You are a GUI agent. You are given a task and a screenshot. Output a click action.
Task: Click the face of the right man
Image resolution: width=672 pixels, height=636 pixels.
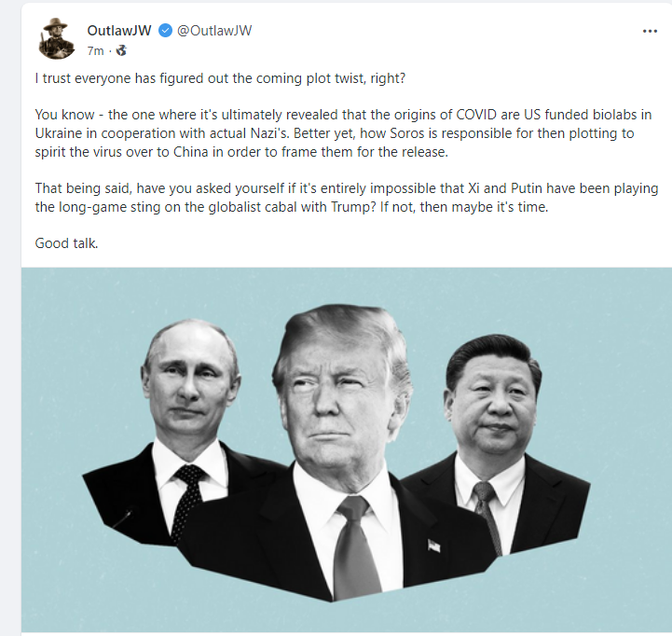point(491,403)
